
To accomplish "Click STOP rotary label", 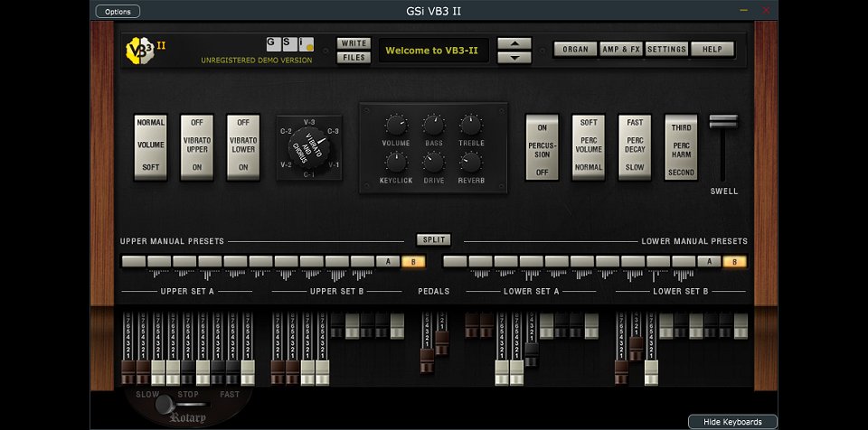I will pos(188,395).
